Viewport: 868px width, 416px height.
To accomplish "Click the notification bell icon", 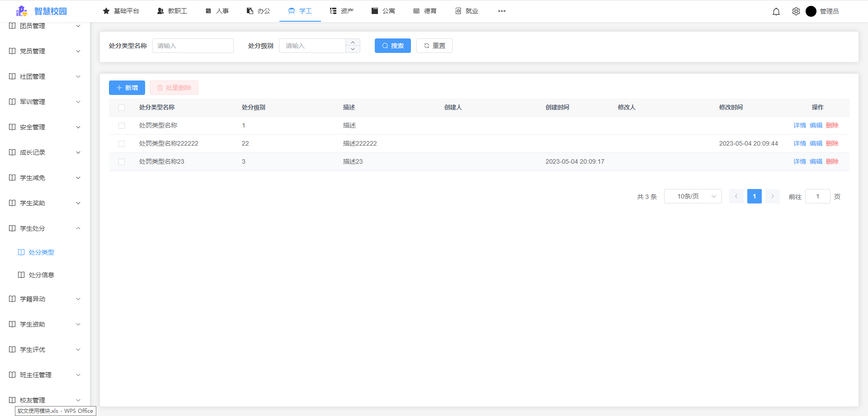I will (776, 11).
